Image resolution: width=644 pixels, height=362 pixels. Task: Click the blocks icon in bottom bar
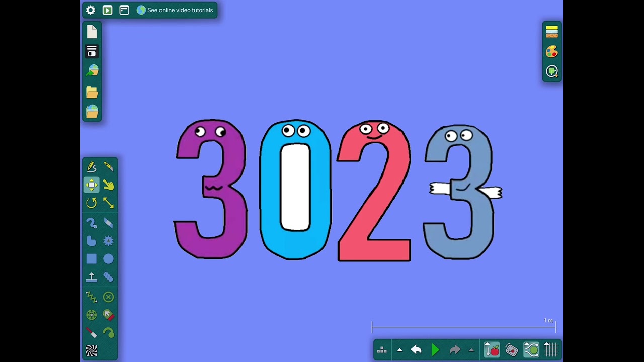[382, 350]
